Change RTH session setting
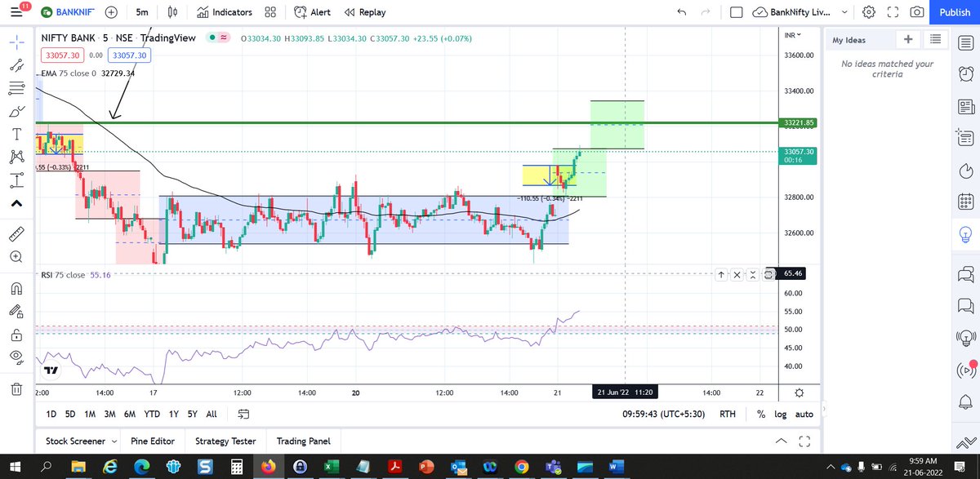Screen dimensions: 980x479 tap(727, 414)
